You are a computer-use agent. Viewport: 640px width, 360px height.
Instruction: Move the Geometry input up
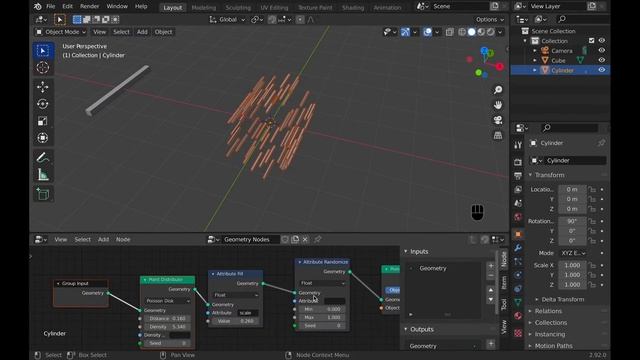[491, 290]
